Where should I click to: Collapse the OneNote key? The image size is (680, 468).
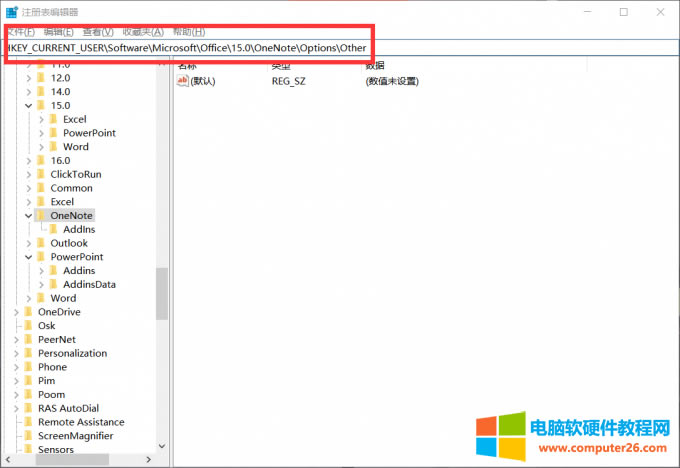29,216
